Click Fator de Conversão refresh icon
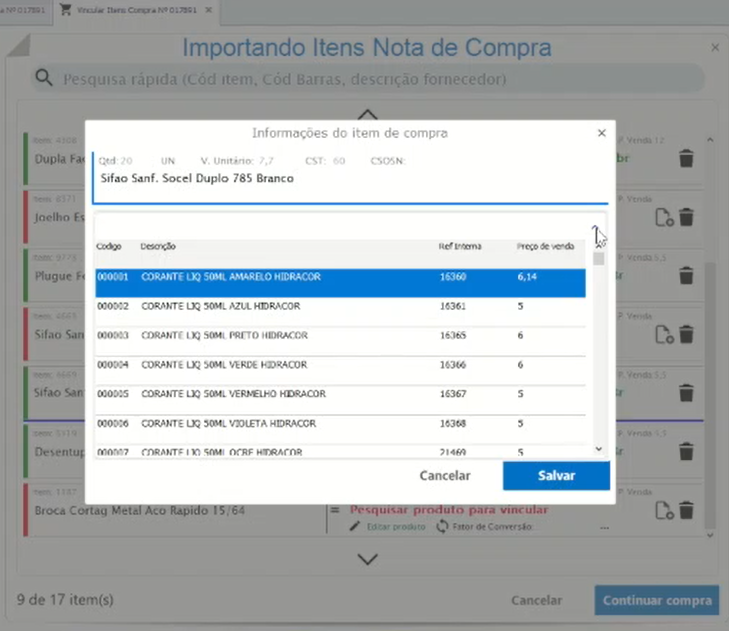Screen dimensions: 729x631 442,527
